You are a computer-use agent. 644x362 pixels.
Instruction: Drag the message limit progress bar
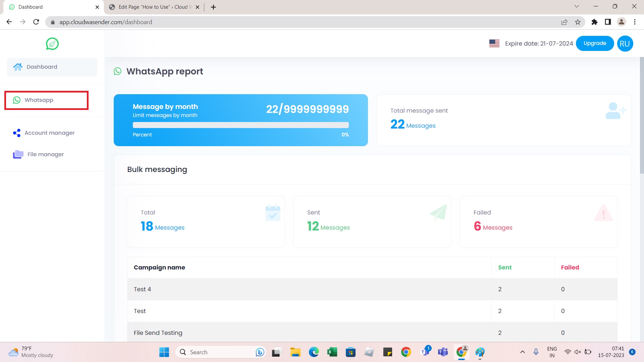coord(240,125)
